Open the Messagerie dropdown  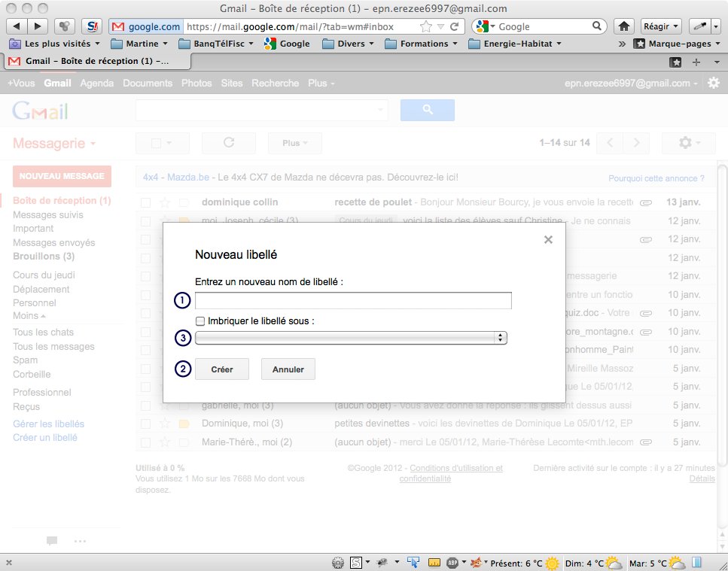coord(54,144)
